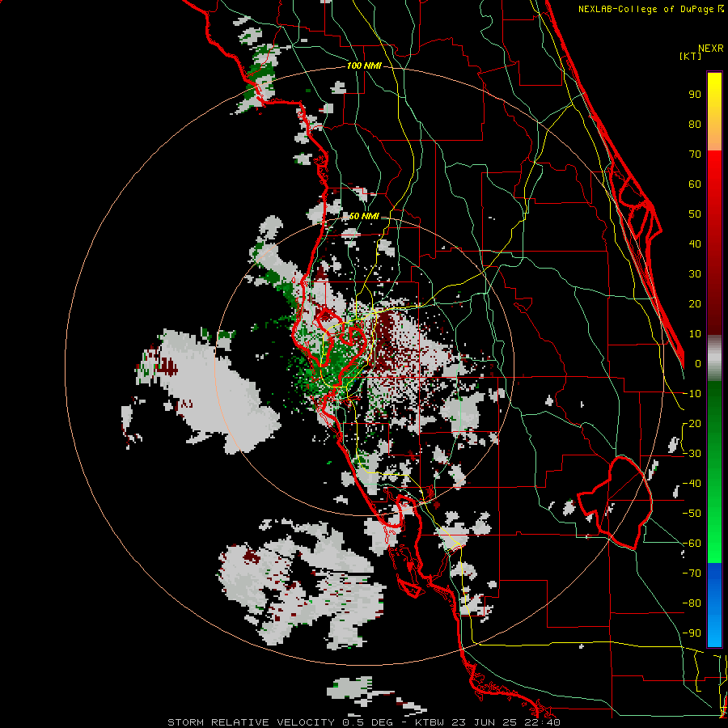Click the "STORM RELATIVE VELOCITY 0.5 DEG" caption text
Screen dimensions: 728x728
pyautogui.click(x=280, y=722)
